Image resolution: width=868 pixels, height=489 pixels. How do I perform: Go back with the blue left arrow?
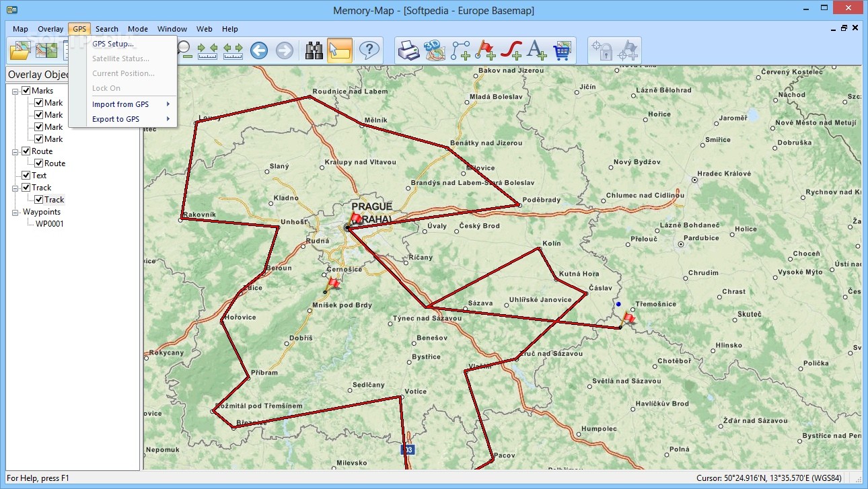259,50
